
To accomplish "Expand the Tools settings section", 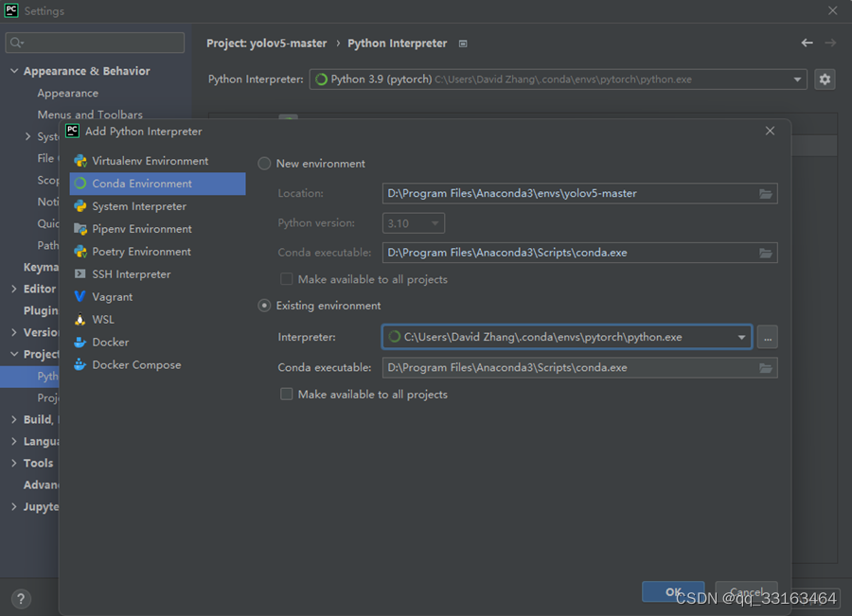I will (x=14, y=463).
